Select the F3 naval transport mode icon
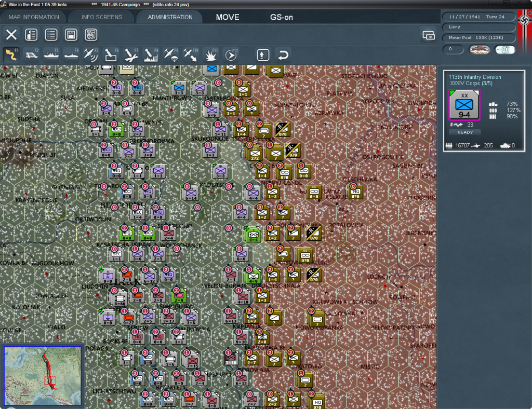The width and height of the screenshot is (532, 409). tap(51, 54)
